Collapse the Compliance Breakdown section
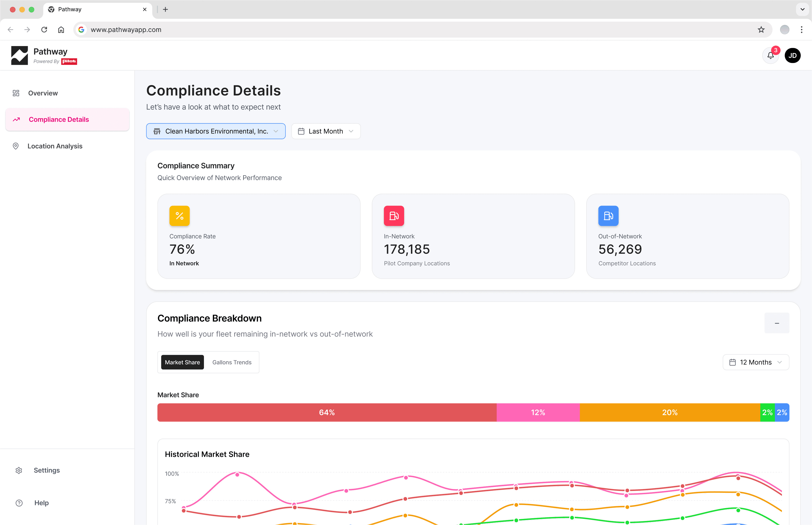Viewport: 812px width, 525px height. (x=777, y=323)
